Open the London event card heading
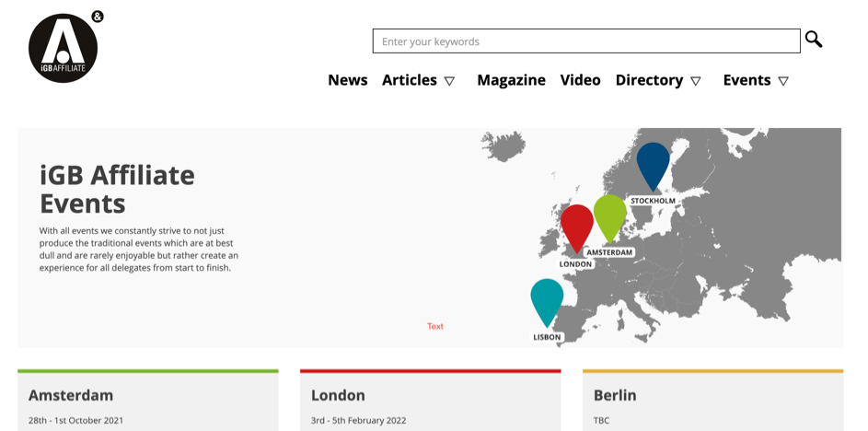This screenshot has width=868, height=431. (x=338, y=395)
